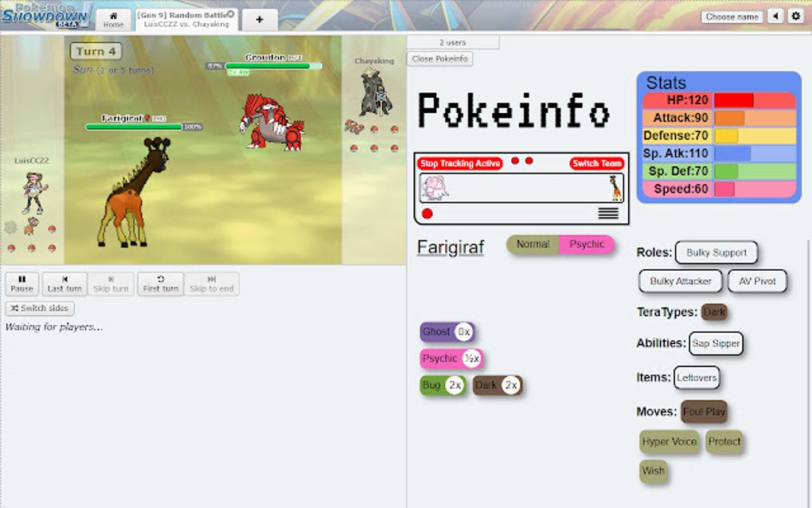The height and width of the screenshot is (508, 812).
Task: Open the hamburger menu in the tracker
Action: (x=608, y=213)
